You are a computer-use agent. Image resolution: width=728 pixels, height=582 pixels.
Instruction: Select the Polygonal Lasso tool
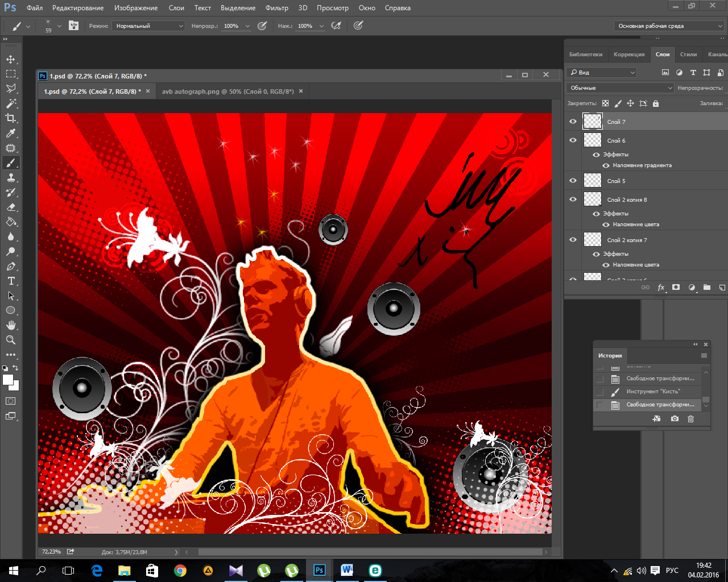click(x=11, y=89)
